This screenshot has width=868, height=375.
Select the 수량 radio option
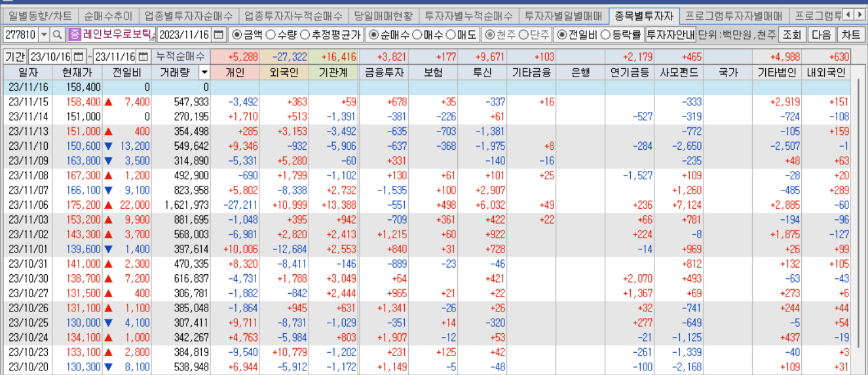282,35
